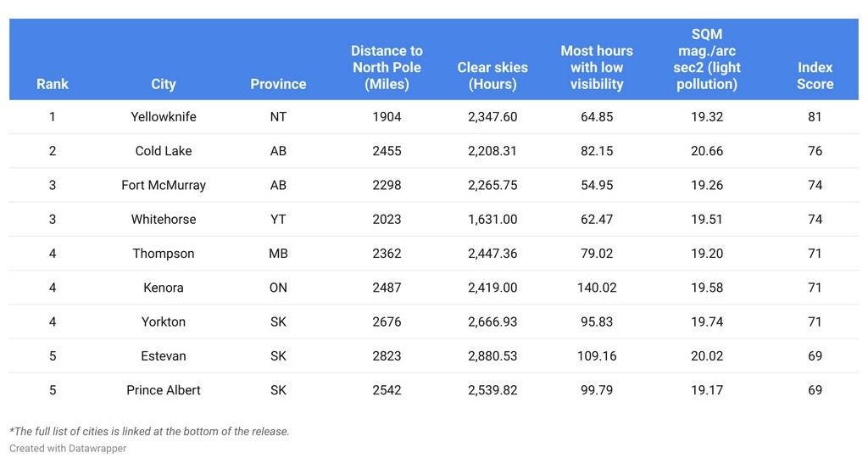Select Thompson in the city column
868x464 pixels.
tap(164, 254)
